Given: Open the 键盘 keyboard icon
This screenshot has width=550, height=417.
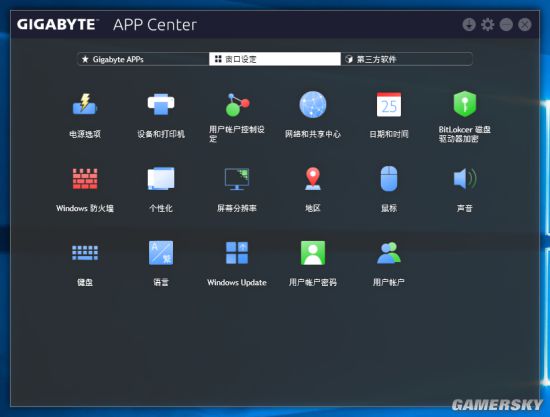Looking at the screenshot, I should tap(85, 253).
